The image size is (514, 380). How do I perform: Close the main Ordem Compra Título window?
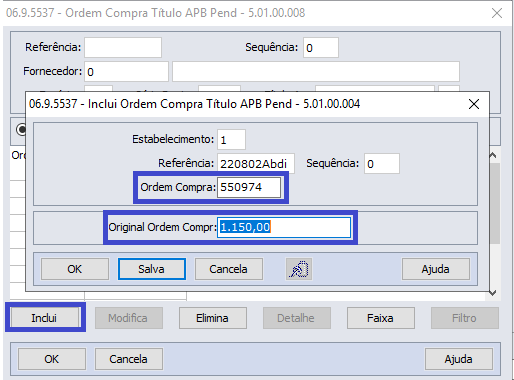497,13
